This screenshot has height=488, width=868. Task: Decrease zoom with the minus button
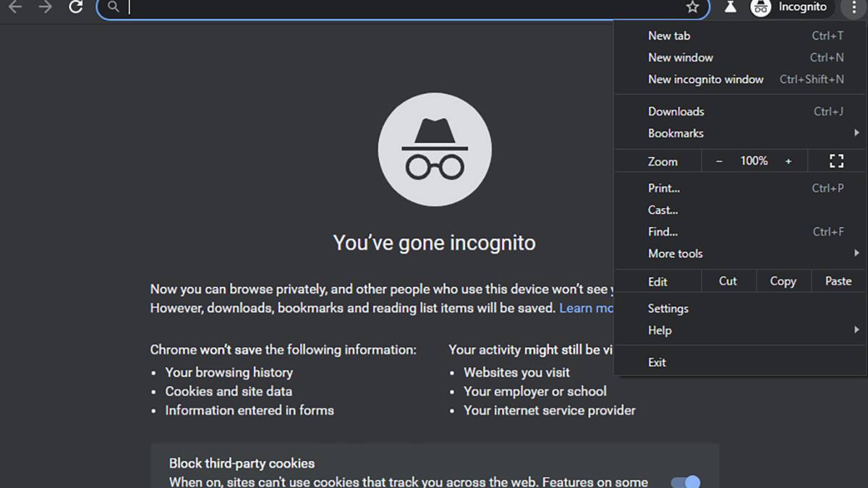click(719, 161)
